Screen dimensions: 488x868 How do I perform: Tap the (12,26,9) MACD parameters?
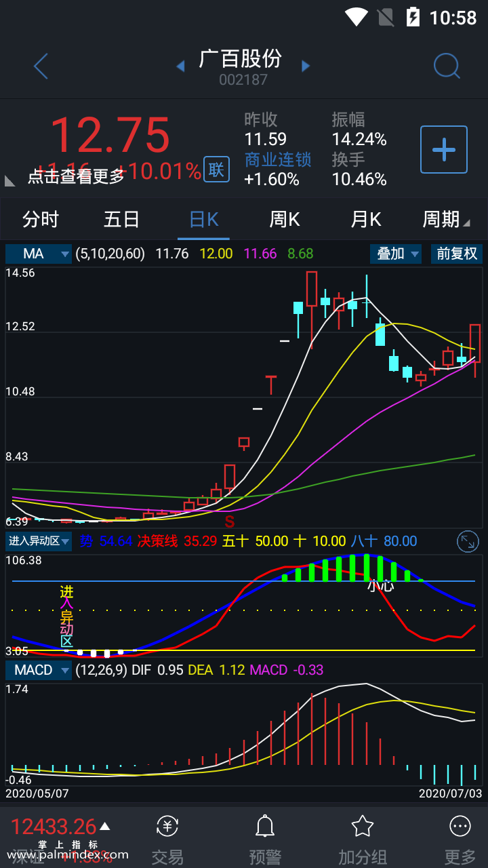click(101, 670)
